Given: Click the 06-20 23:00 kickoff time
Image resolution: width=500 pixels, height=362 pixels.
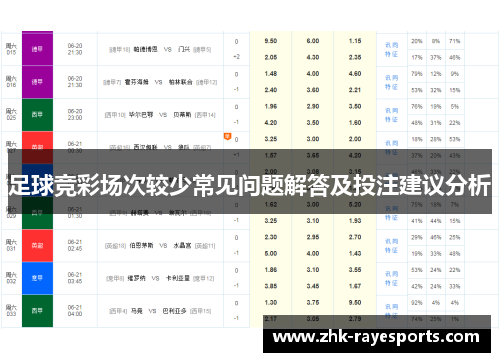Looking at the screenshot, I should click(75, 115).
